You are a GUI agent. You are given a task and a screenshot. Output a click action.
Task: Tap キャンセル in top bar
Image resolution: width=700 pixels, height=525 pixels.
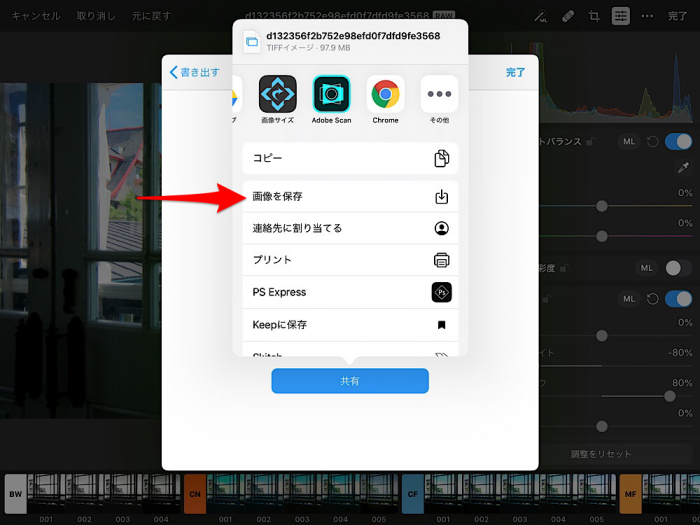(x=36, y=16)
